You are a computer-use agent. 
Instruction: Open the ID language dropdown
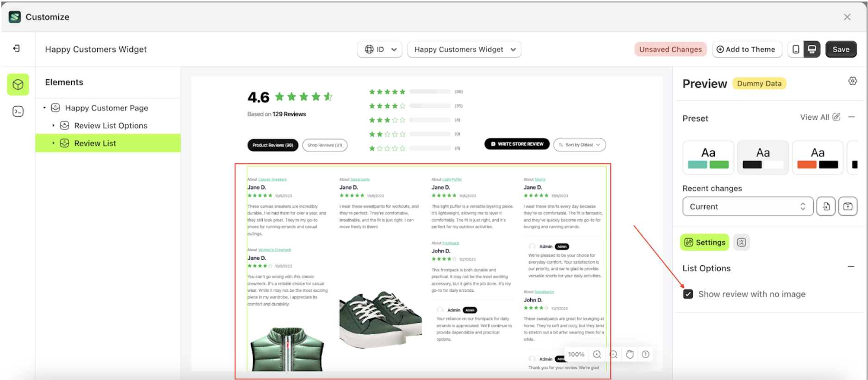coord(380,49)
